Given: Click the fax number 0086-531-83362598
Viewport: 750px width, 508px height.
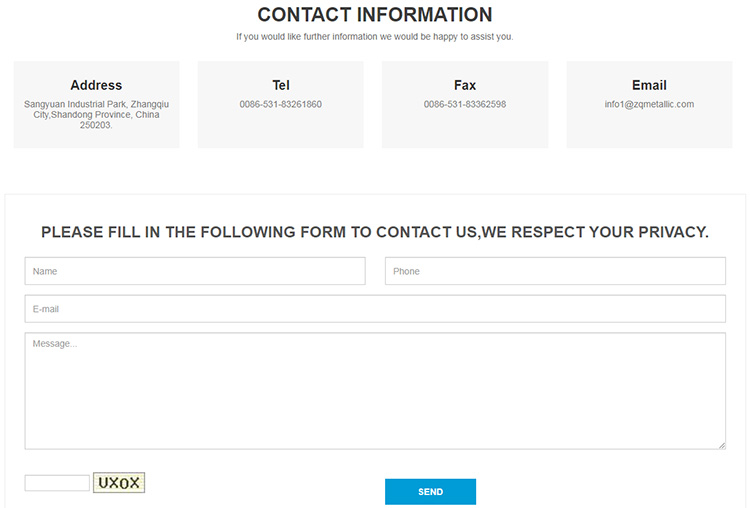Looking at the screenshot, I should click(x=465, y=104).
